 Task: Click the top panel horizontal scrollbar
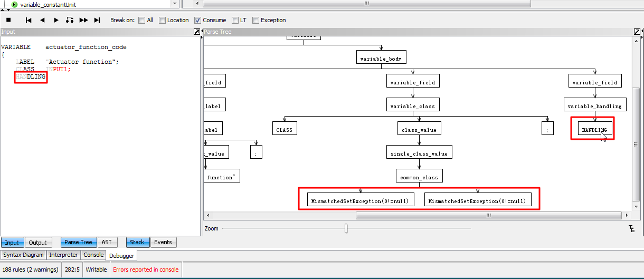tap(367, 4)
